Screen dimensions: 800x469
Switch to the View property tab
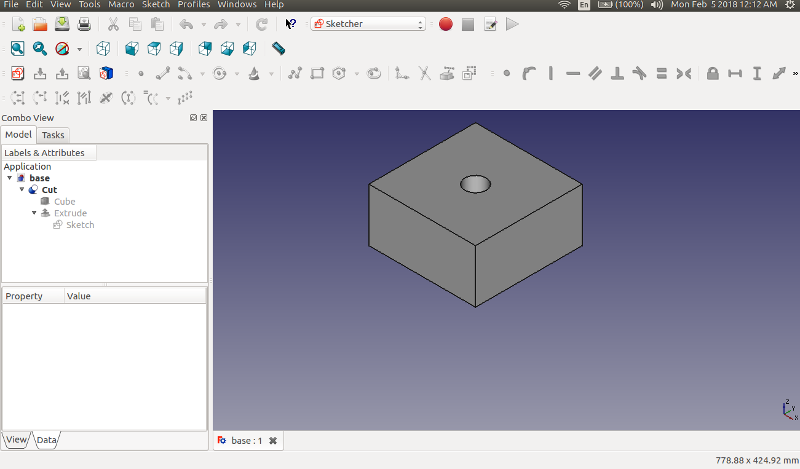coord(17,440)
